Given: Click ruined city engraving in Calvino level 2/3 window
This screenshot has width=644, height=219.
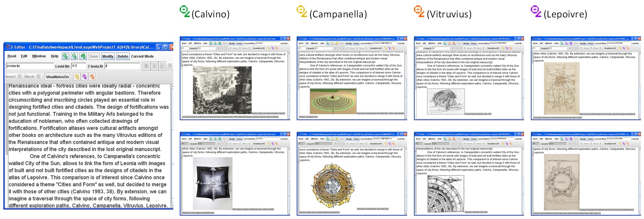Looking at the screenshot, I should pyautogui.click(x=222, y=90).
